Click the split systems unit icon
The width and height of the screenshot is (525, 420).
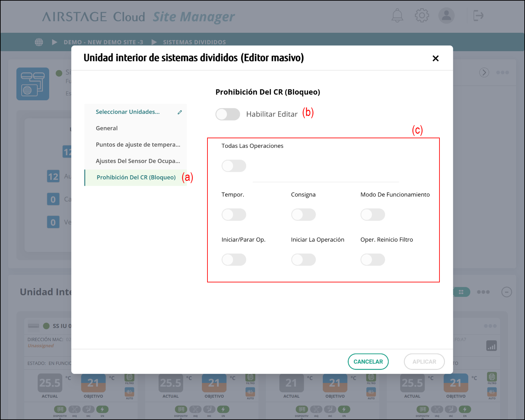point(33,84)
